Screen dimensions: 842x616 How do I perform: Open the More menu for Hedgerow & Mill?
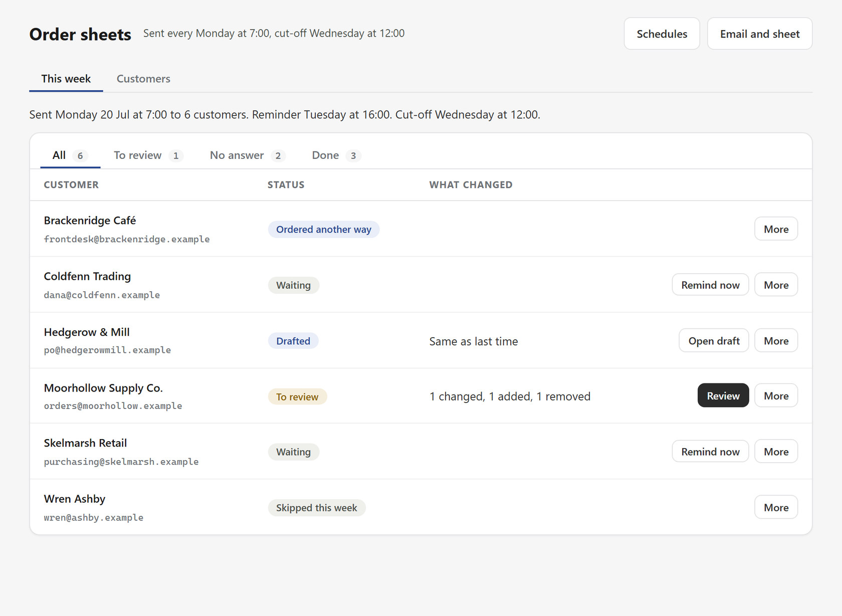(x=776, y=341)
